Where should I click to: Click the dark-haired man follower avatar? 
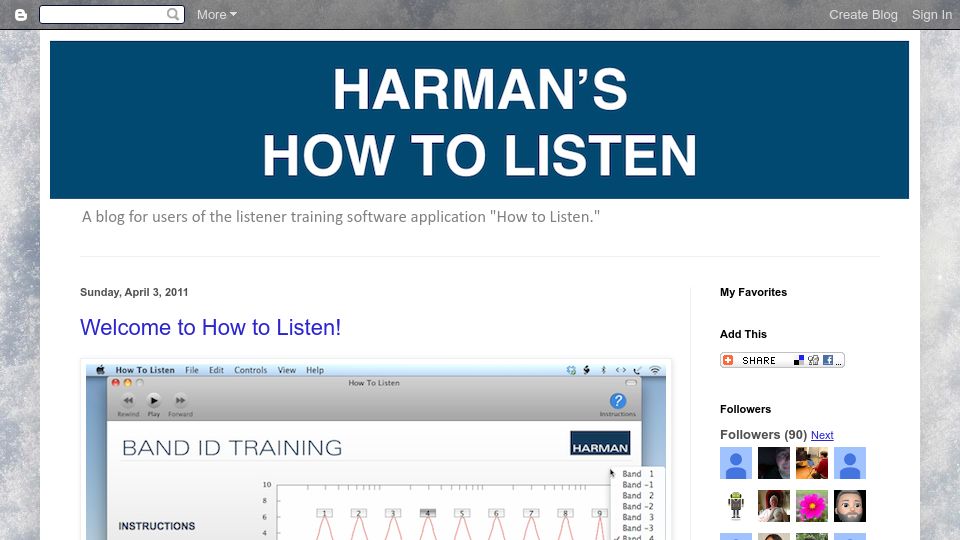pyautogui.click(x=774, y=463)
